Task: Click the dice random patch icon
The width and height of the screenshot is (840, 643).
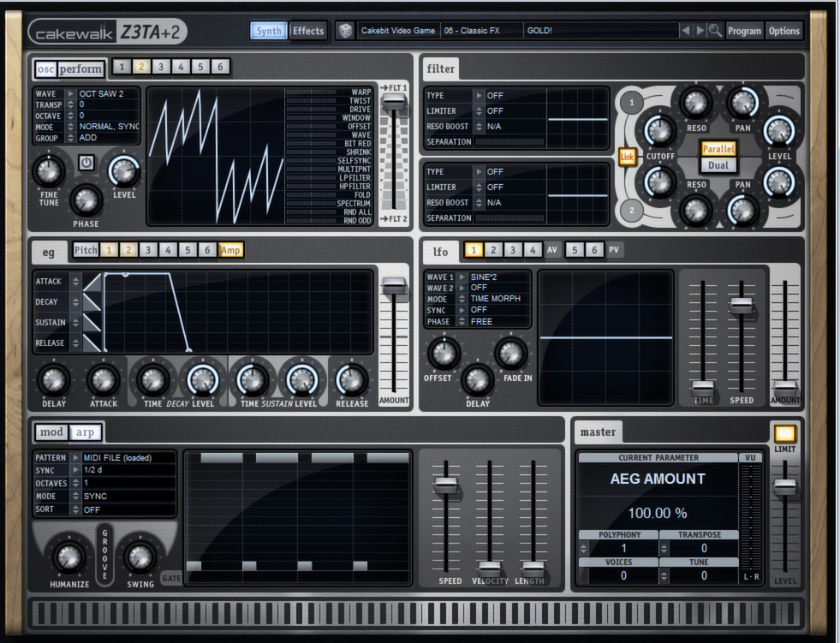Action: [x=346, y=30]
